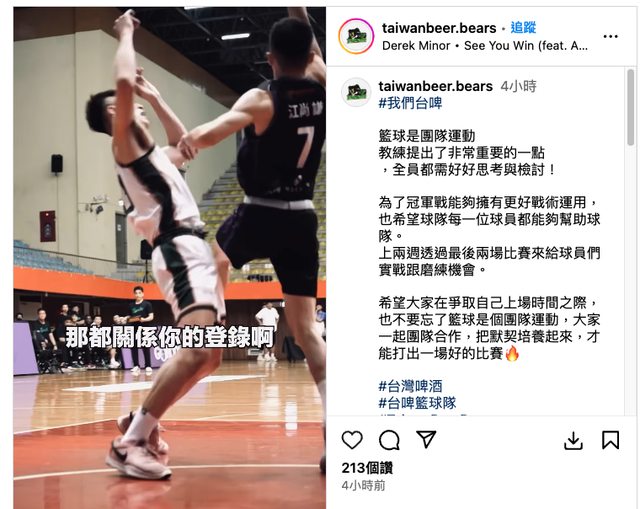
Task: Follow the account via 追蹤 link
Action: click(523, 27)
